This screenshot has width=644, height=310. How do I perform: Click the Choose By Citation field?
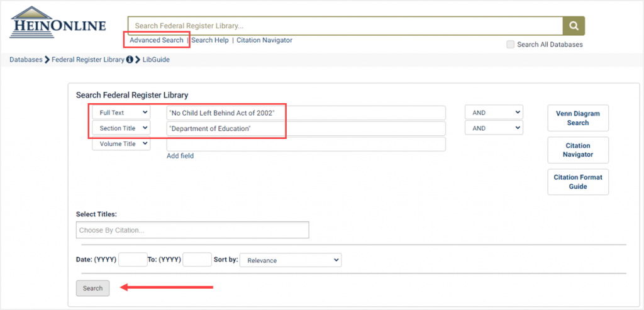click(x=192, y=230)
